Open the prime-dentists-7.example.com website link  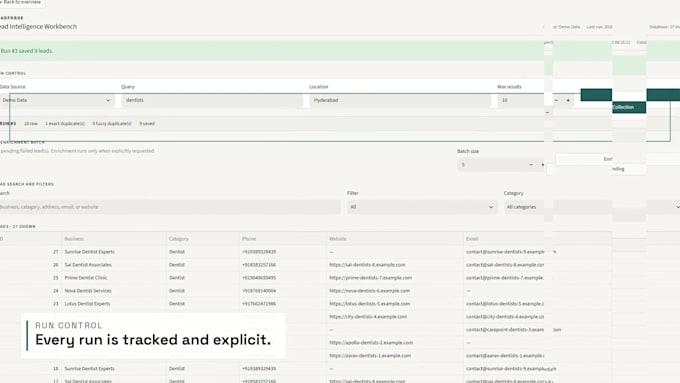click(x=371, y=278)
